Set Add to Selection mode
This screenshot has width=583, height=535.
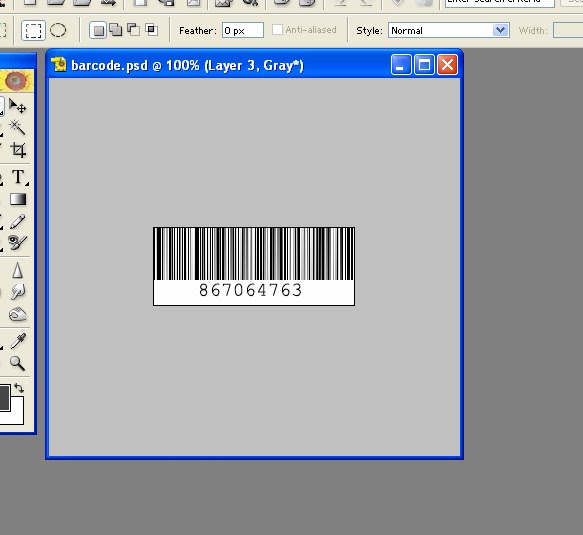click(116, 30)
